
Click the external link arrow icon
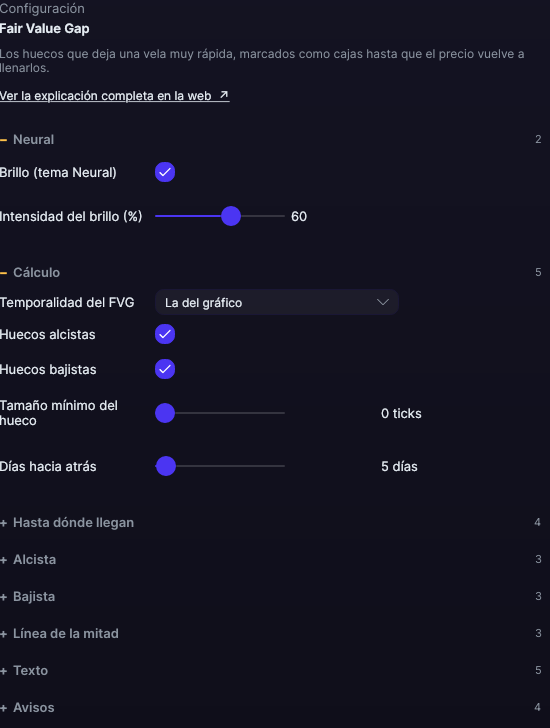pyautogui.click(x=224, y=95)
